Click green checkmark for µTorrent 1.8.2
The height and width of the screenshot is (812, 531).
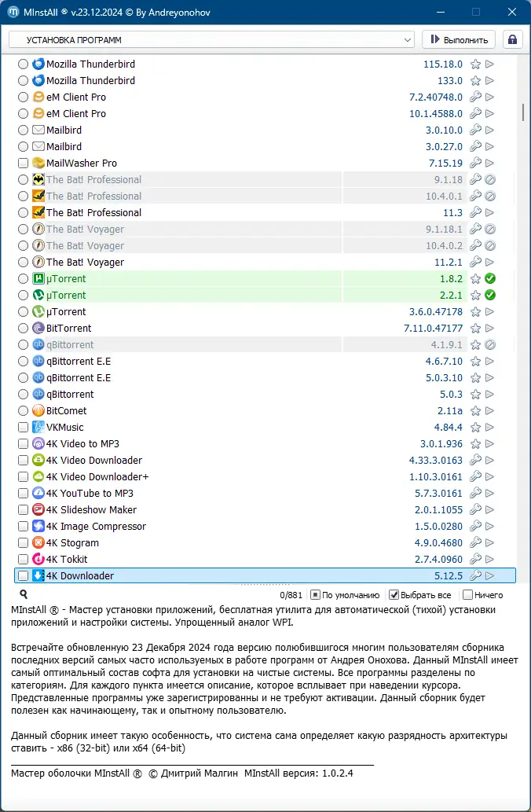click(490, 278)
